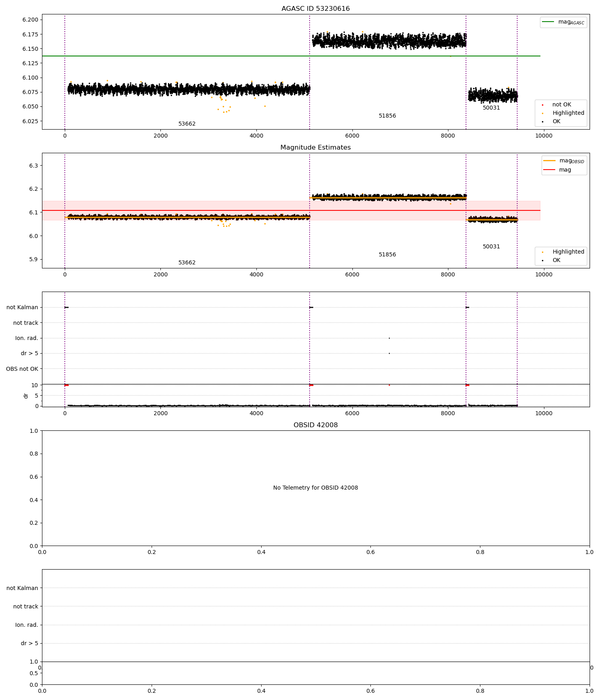Click "not track" label in the bottom panel

coord(26,607)
